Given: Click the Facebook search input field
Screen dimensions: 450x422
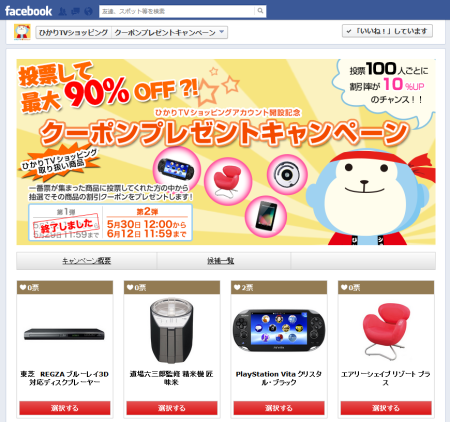Looking at the screenshot, I should coord(177,11).
